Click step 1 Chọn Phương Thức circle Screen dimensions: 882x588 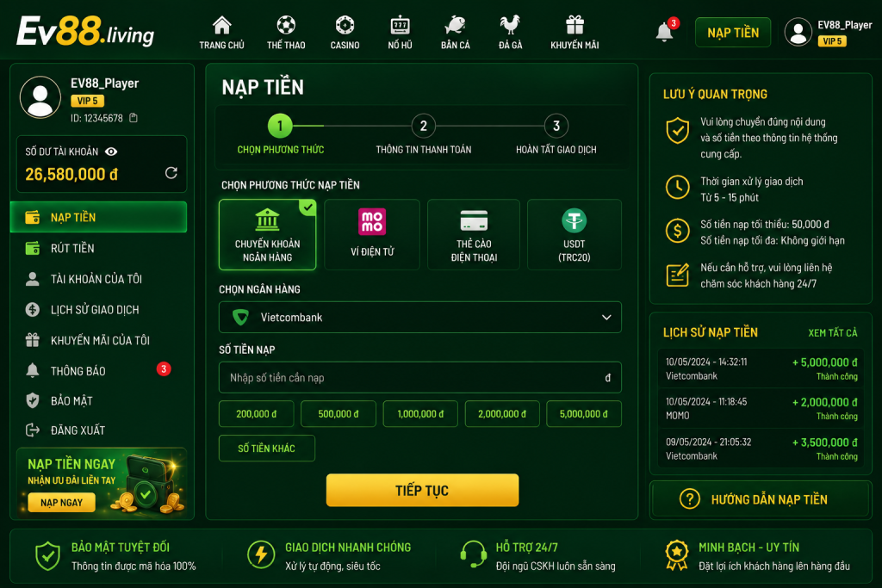point(280,126)
